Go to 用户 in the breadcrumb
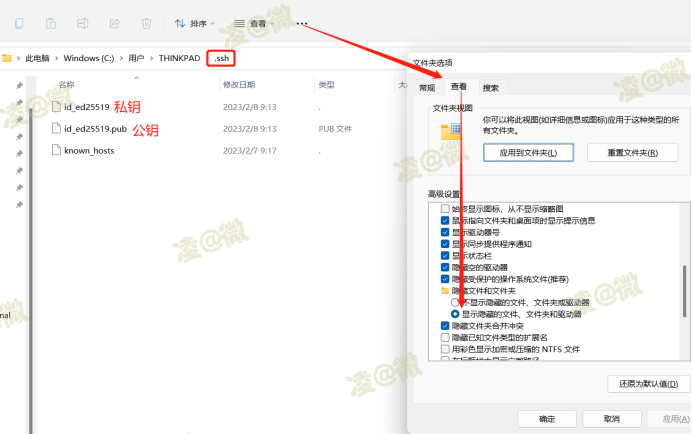692x434 pixels. coord(136,58)
